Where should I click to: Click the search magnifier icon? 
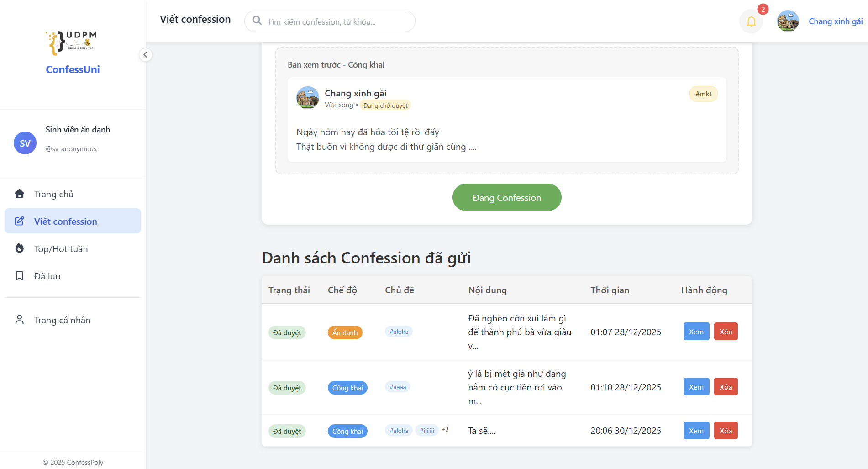click(x=257, y=21)
